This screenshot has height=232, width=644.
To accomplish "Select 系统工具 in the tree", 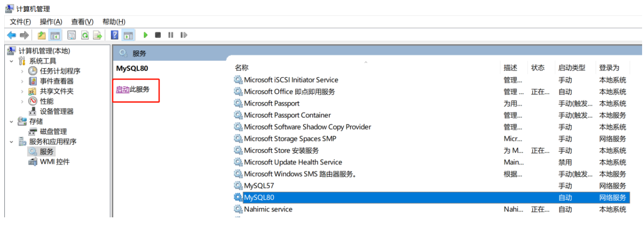I will [x=43, y=61].
